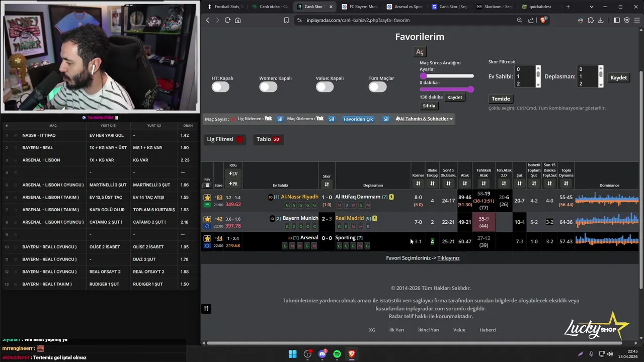Switch to the Canlı iddaa tab
The width and height of the screenshot is (644, 362).
click(270, 7)
